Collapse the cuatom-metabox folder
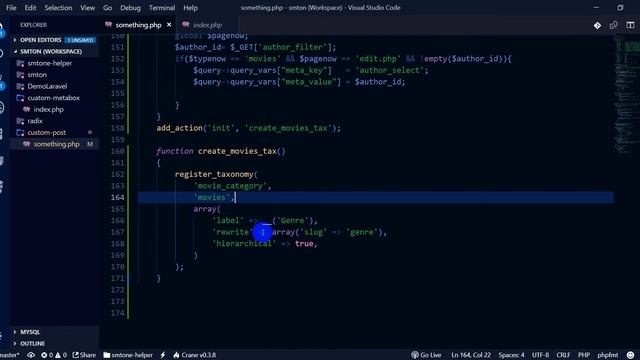The image size is (640, 360). point(53,98)
